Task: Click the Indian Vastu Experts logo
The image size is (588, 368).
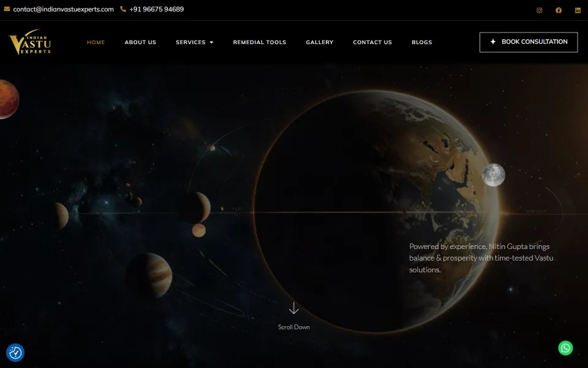Action: coord(29,42)
